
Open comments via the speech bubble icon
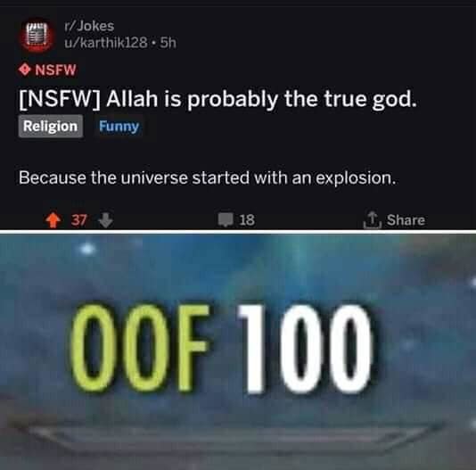(x=226, y=219)
